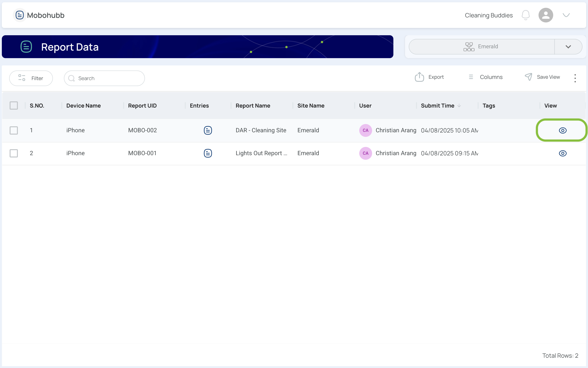588x368 pixels.
Task: Click the Emerald site selector field
Action: [x=481, y=47]
